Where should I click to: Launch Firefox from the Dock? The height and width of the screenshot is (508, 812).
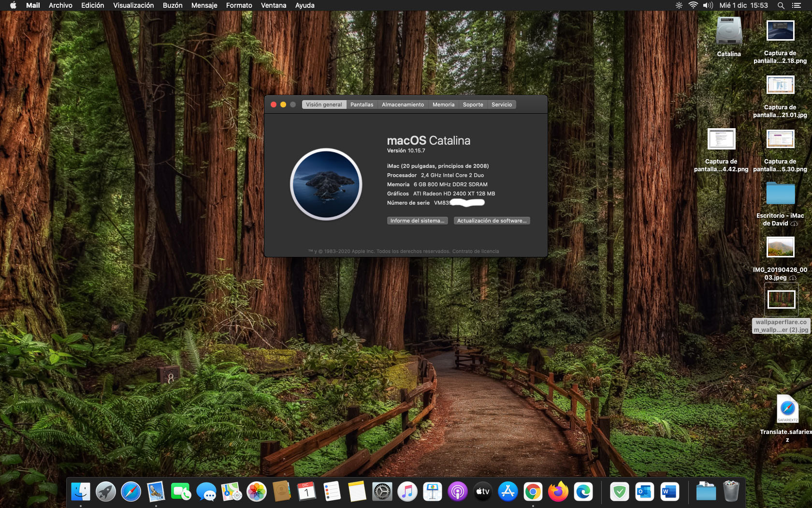coord(558,492)
